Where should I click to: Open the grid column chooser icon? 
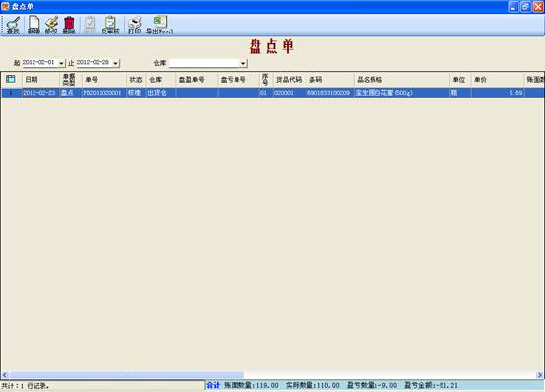[11, 79]
